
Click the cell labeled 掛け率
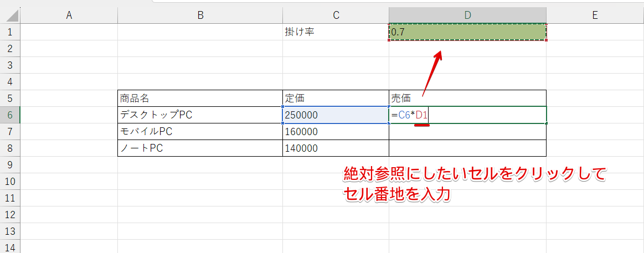(x=336, y=32)
